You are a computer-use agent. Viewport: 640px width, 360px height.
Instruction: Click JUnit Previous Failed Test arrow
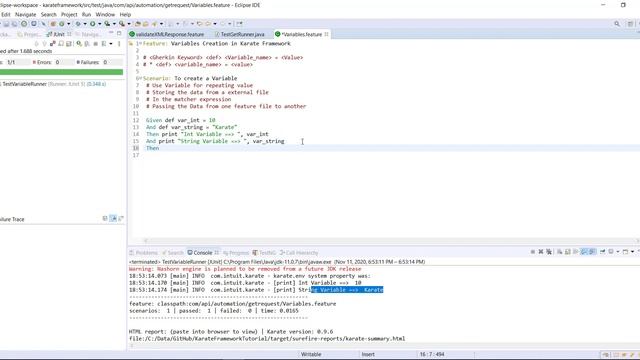click(x=44, y=44)
